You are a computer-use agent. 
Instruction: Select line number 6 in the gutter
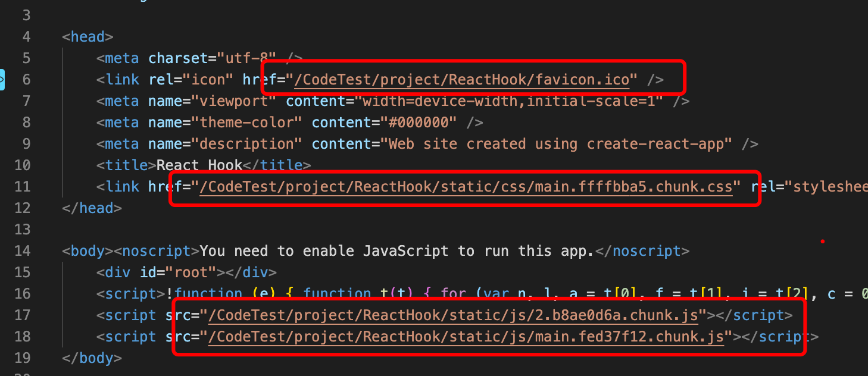[26, 79]
